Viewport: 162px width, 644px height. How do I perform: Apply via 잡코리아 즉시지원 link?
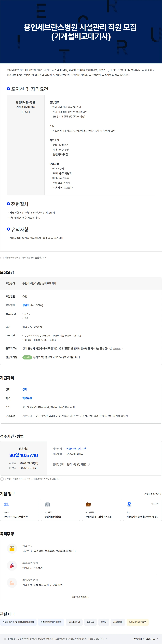76,449
